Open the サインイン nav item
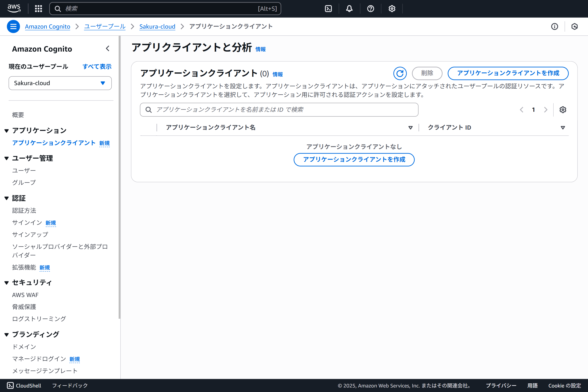 tap(27, 222)
